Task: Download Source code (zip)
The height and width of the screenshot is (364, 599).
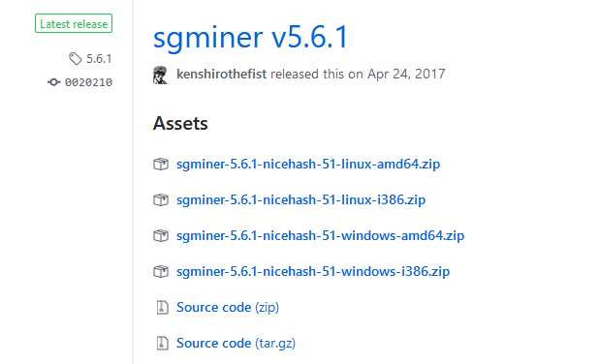Action: click(228, 308)
